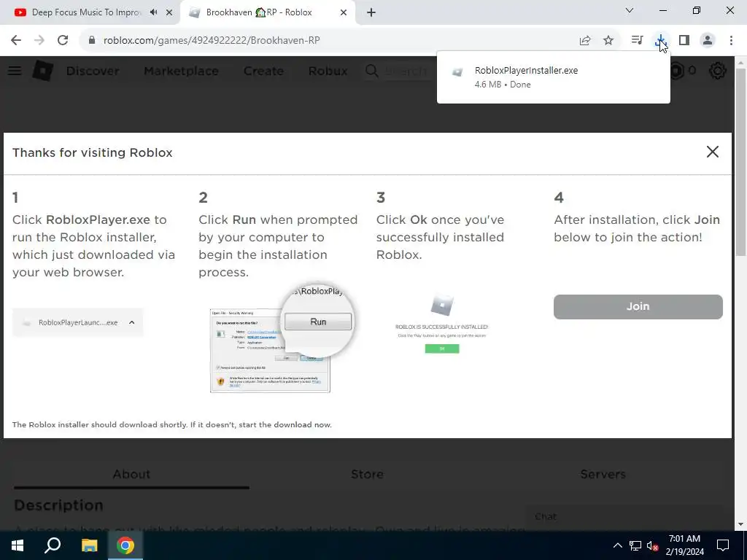Screen dimensions: 747x560
Task: Click the page vertical scrollbar
Action: coord(741,162)
